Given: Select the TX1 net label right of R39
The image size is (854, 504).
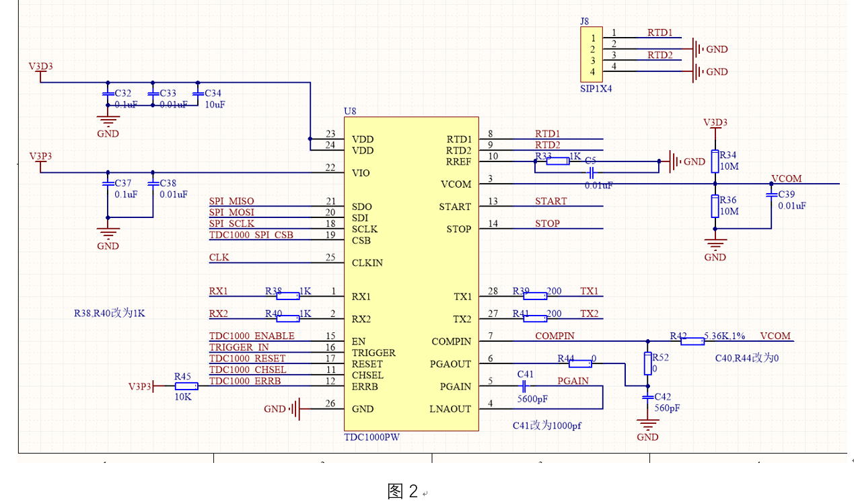Looking at the screenshot, I should coord(590,291).
